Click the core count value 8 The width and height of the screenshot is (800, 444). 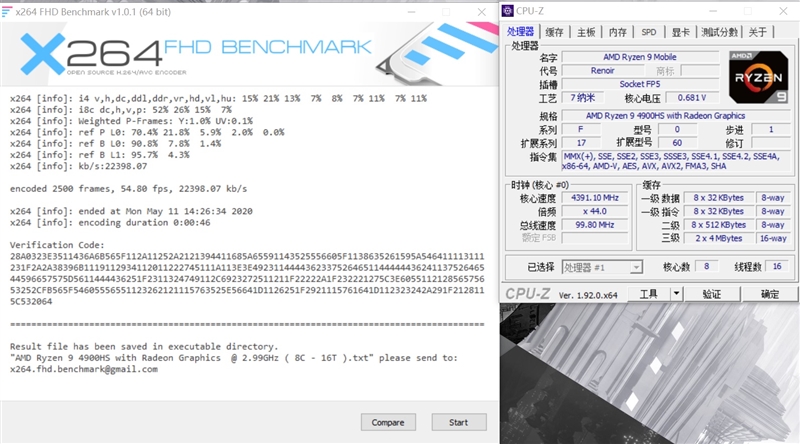707,266
